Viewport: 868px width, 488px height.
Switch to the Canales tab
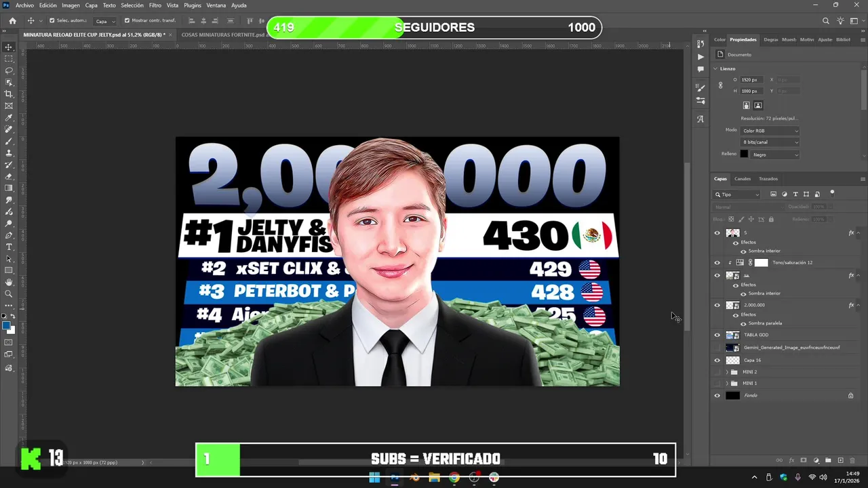(743, 179)
